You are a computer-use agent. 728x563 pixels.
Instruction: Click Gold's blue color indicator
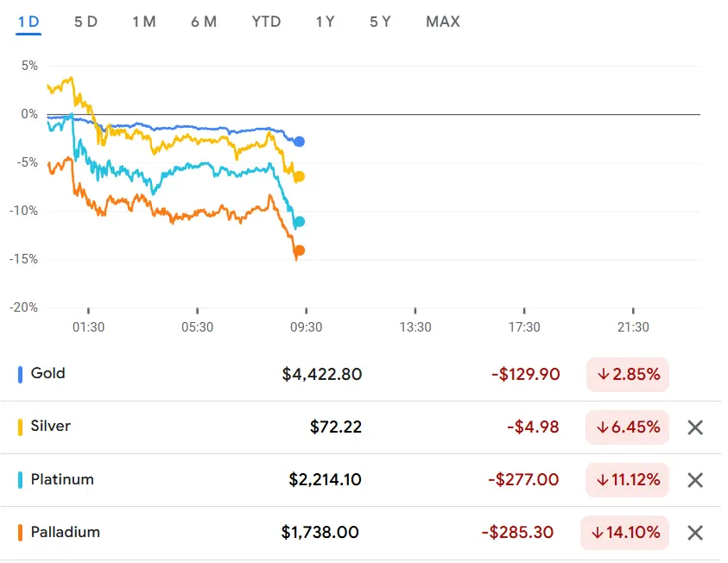(x=20, y=375)
